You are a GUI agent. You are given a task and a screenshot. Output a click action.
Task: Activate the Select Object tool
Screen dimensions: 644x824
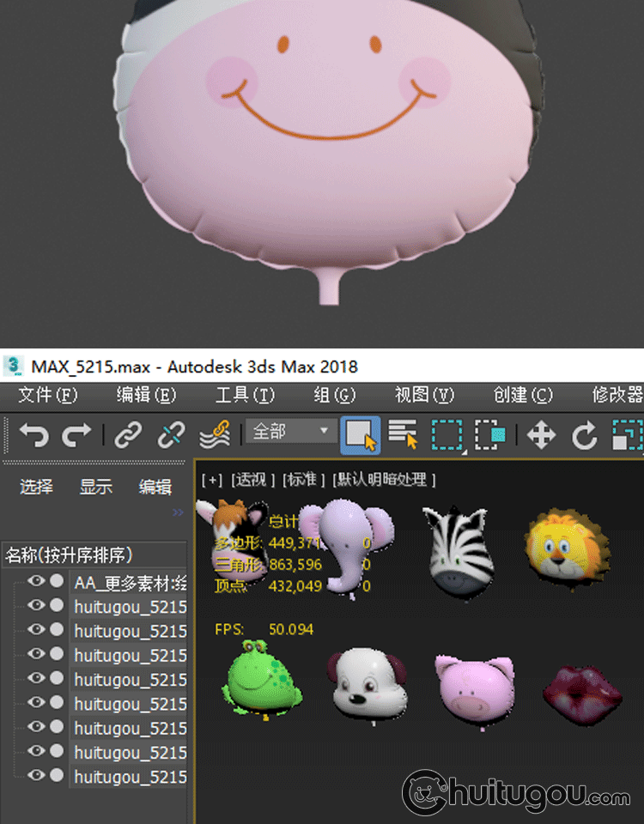click(360, 435)
